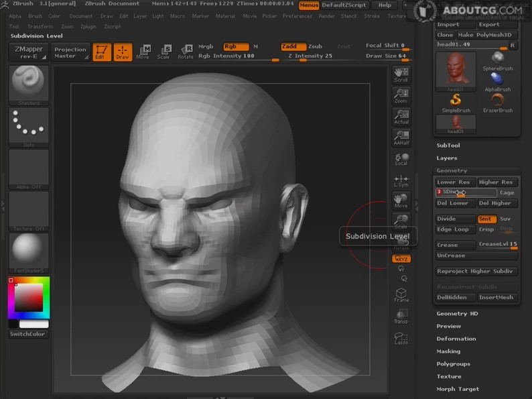Select the small head01 subtool thumbnail
This screenshot has height=399, width=532.
[x=456, y=124]
